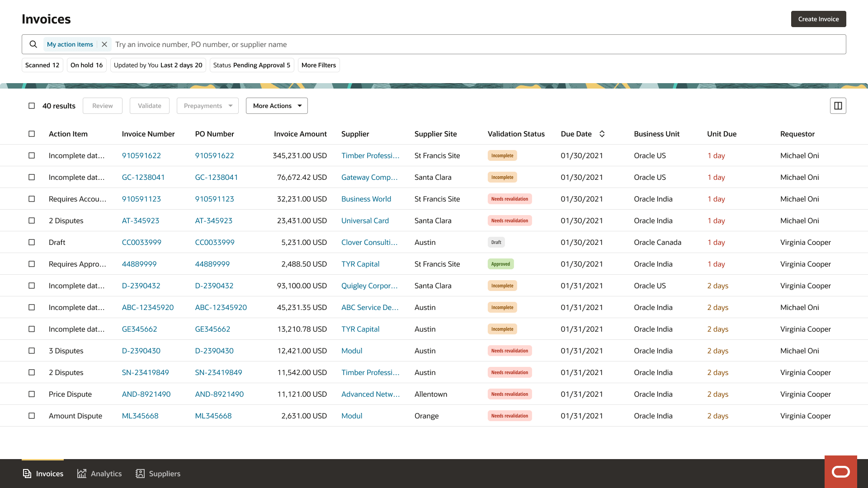Click the Due Date sort arrows
868x488 pixels.
pos(602,134)
